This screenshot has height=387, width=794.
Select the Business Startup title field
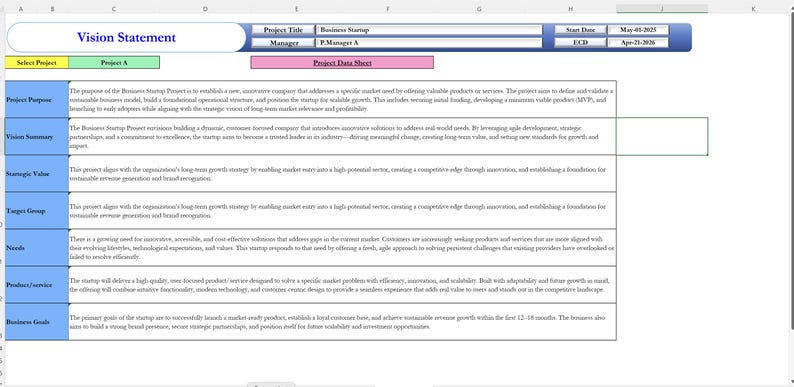tap(429, 30)
